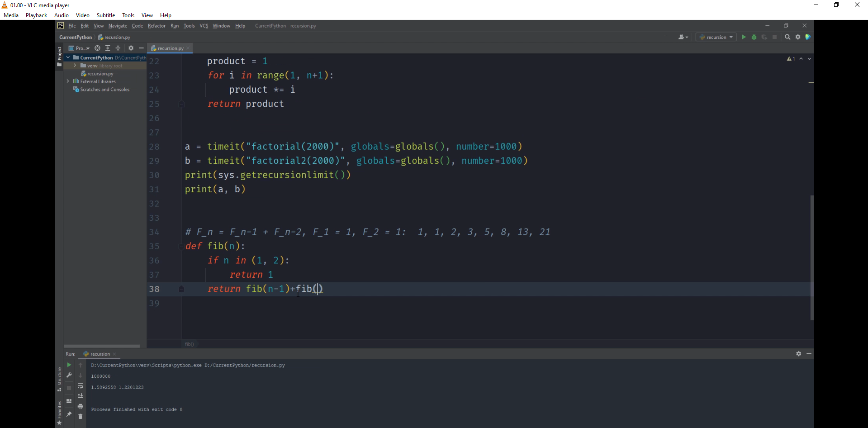Run the recursion configuration with green play button
This screenshot has height=428, width=868.
744,37
